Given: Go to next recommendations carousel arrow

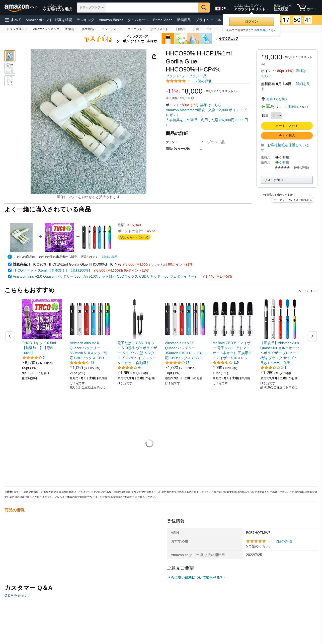Looking at the screenshot, I should click(312, 336).
